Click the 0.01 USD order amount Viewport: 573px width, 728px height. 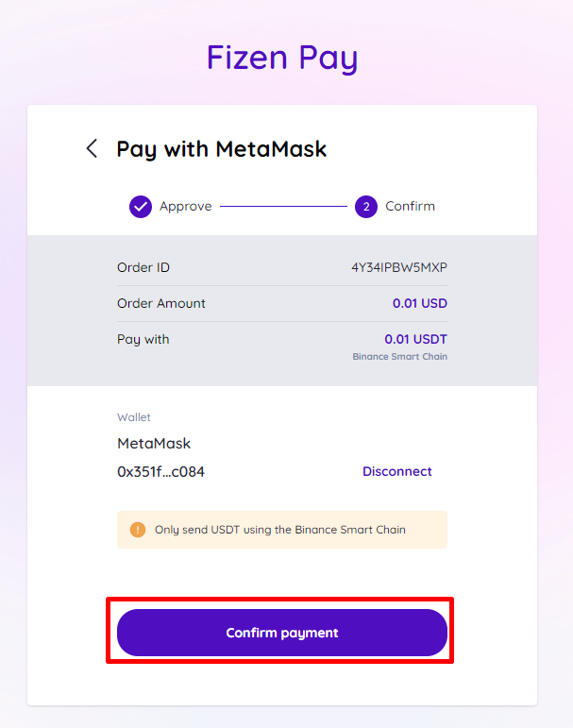[420, 303]
